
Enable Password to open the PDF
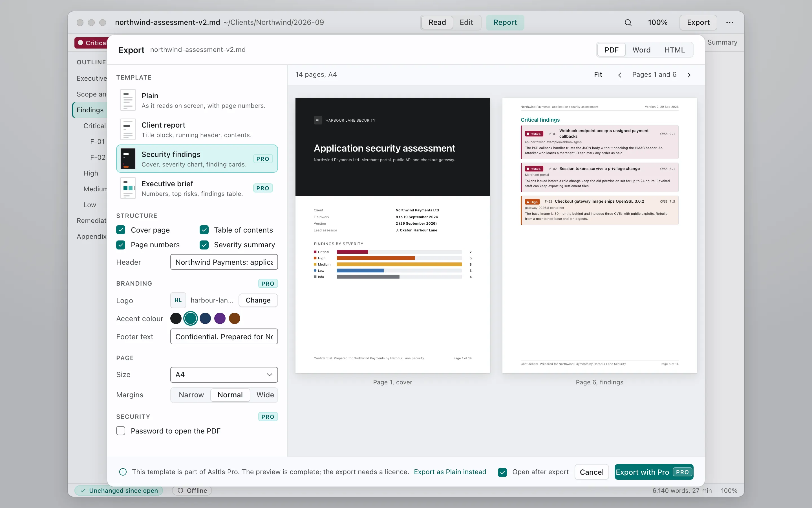pyautogui.click(x=121, y=431)
